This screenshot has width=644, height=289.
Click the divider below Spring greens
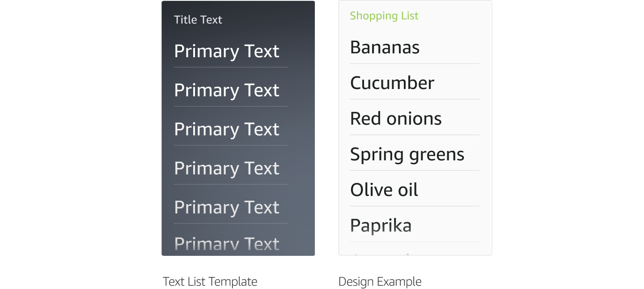point(414,170)
